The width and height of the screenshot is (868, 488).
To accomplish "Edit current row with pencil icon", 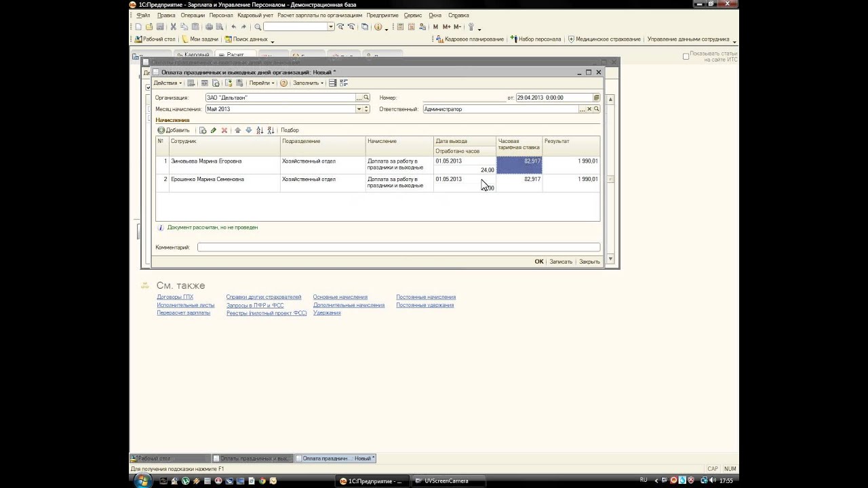I will coord(213,130).
